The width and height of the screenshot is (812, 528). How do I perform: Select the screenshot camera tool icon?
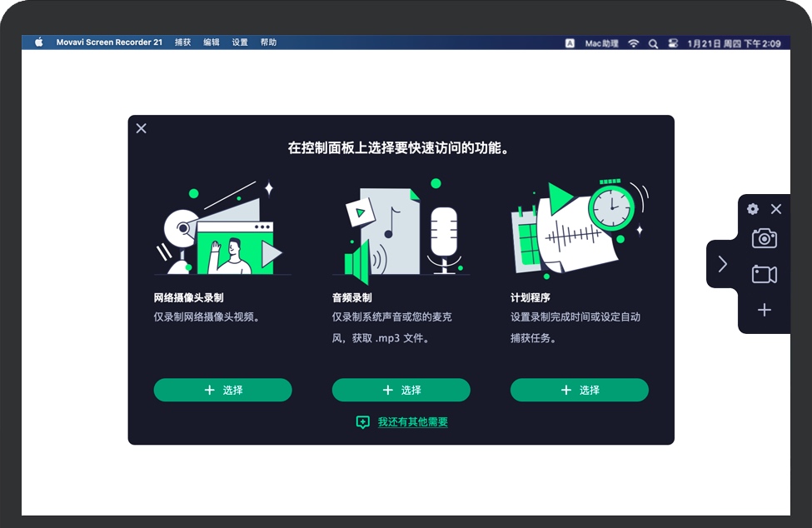point(764,238)
